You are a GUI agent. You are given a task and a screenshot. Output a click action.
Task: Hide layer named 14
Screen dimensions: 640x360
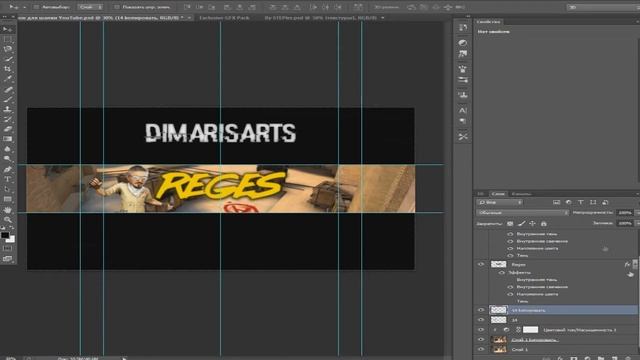click(x=481, y=320)
